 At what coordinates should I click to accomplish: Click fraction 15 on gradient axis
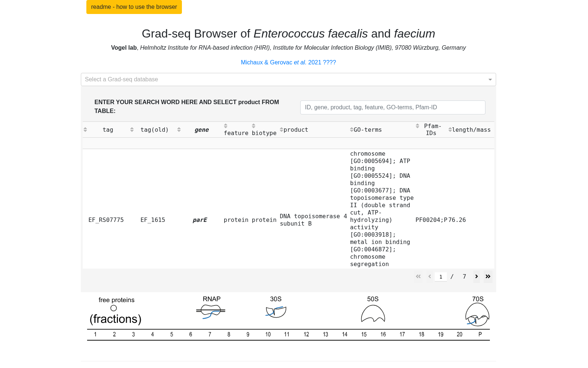364,335
